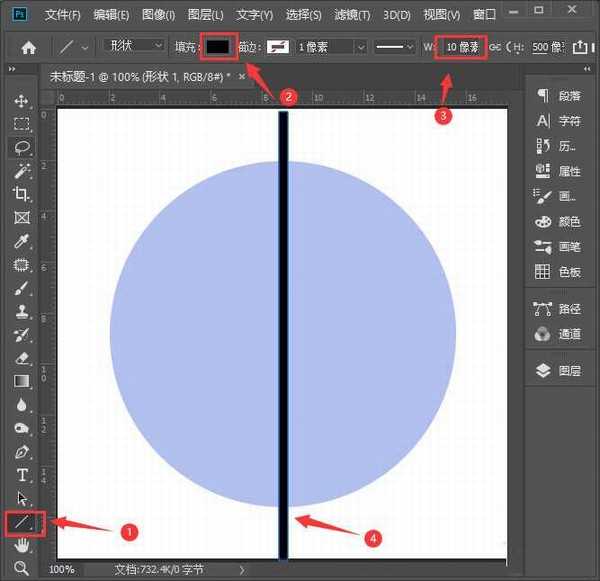Viewport: 600px width, 581px height.
Task: Choose the Horizontal Type tool
Action: point(22,474)
